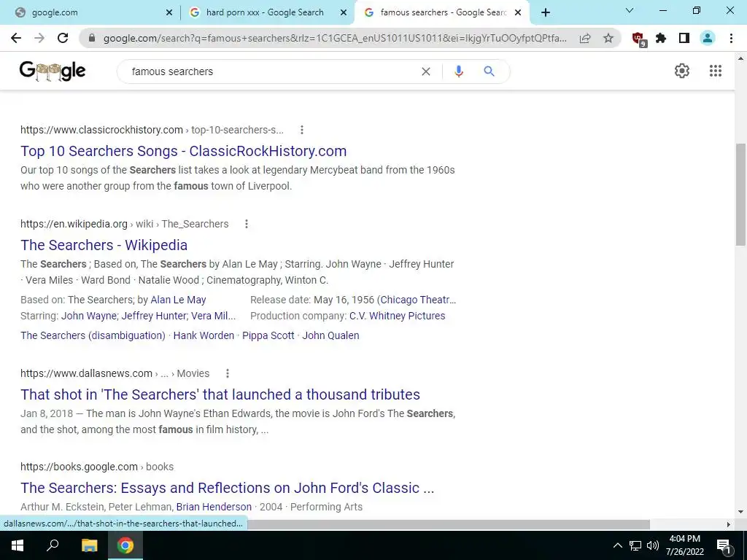
Task: Bookmark this page with the star icon
Action: coord(608,38)
